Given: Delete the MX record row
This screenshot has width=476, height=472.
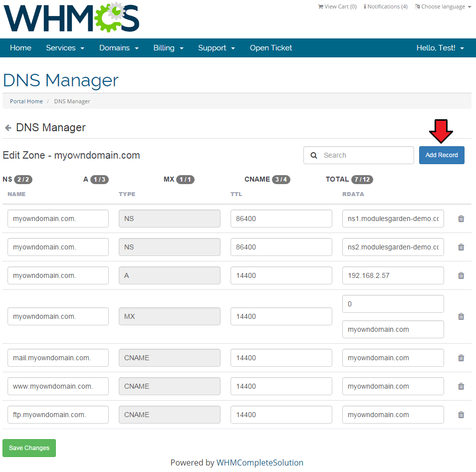Looking at the screenshot, I should coord(461,317).
